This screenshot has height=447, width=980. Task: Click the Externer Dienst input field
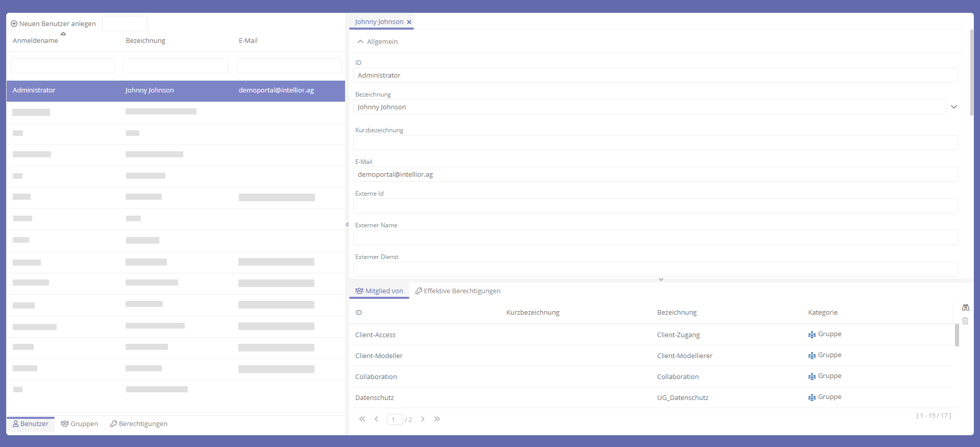[x=655, y=269]
